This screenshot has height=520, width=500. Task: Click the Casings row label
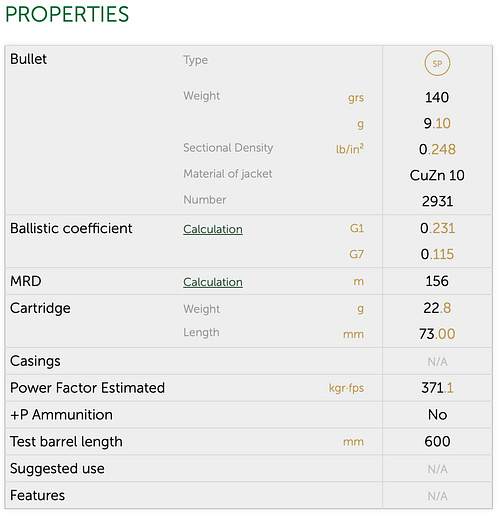(35, 361)
